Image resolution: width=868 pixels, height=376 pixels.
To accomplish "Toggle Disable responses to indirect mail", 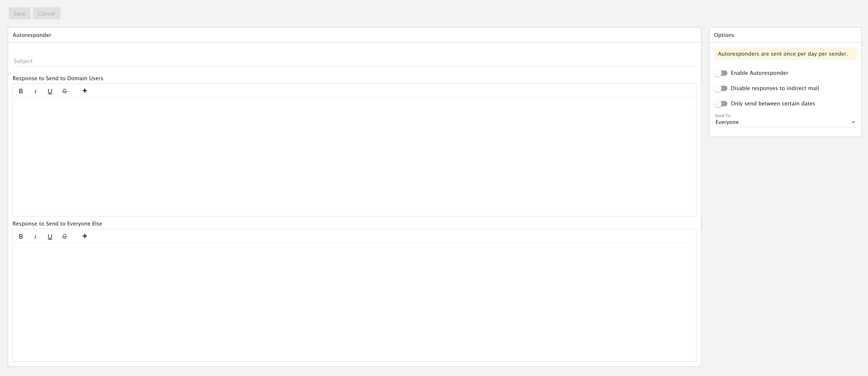I will pos(721,88).
